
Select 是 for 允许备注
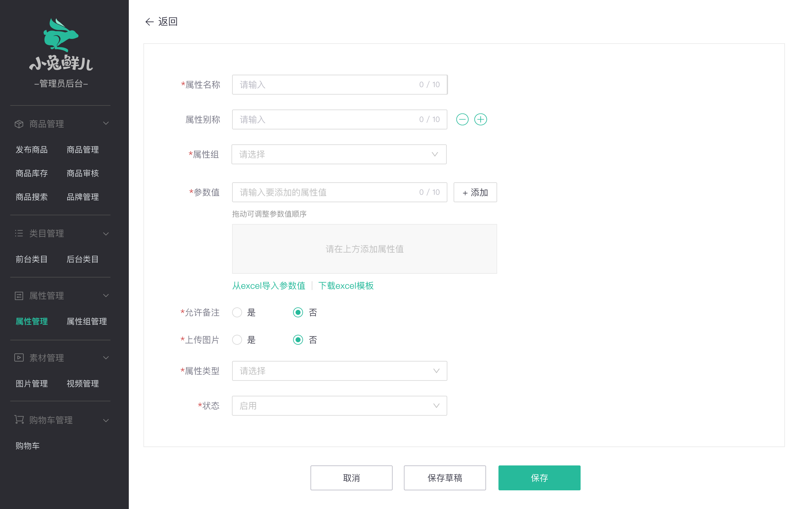237,312
